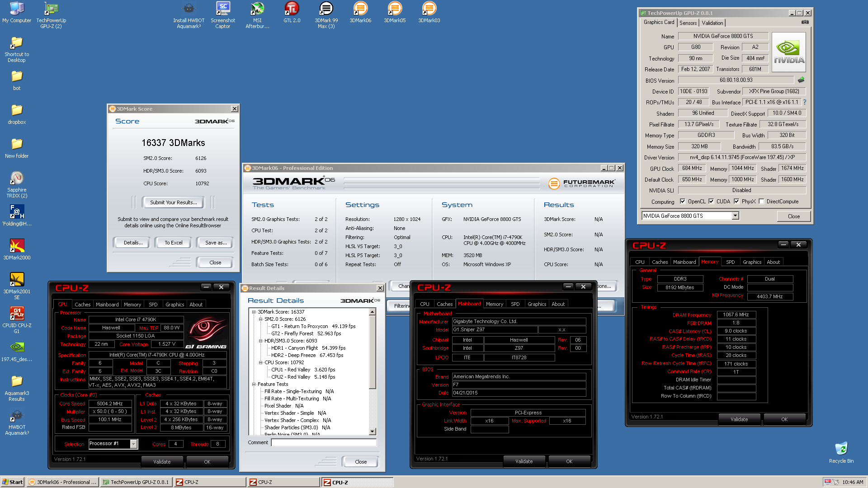
Task: Click Comment input field in Result Details
Action: (324, 442)
